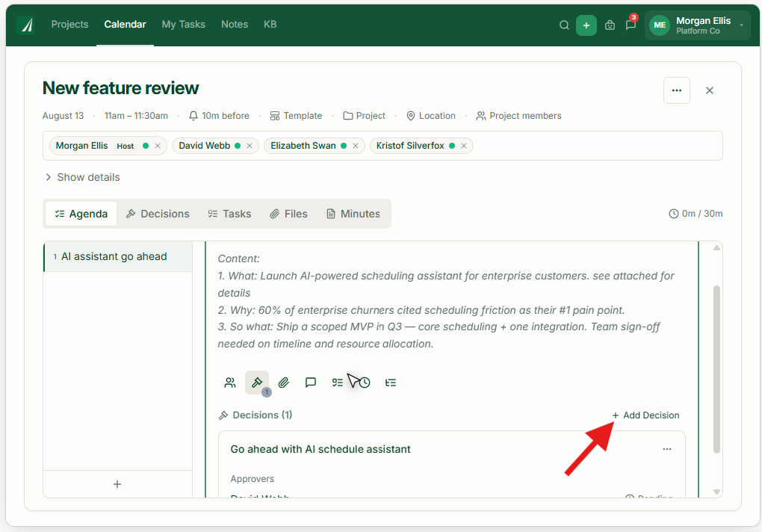
Task: Open the meeting's three-dot more options button
Action: coord(677,90)
